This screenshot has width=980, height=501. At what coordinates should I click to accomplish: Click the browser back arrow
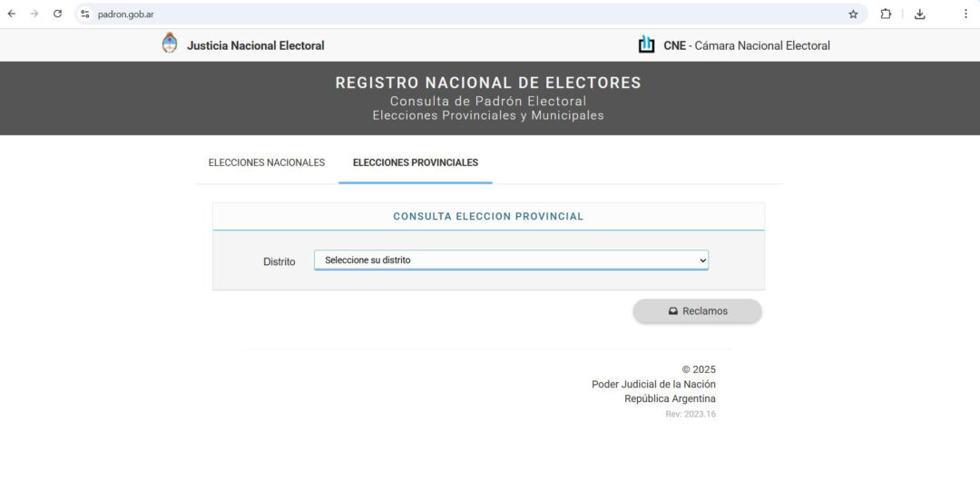tap(12, 14)
